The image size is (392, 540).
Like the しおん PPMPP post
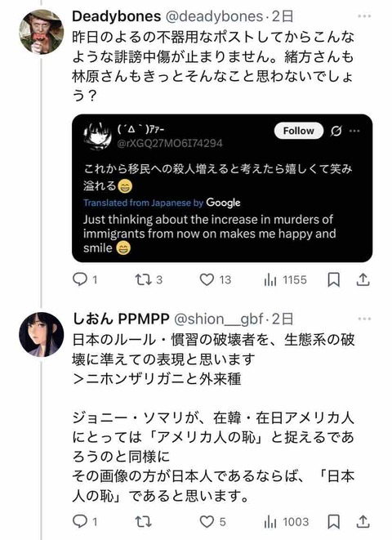click(x=212, y=522)
